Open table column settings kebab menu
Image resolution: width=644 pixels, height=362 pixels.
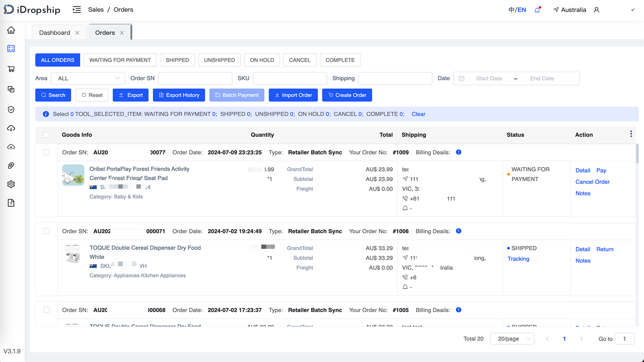pyautogui.click(x=631, y=134)
